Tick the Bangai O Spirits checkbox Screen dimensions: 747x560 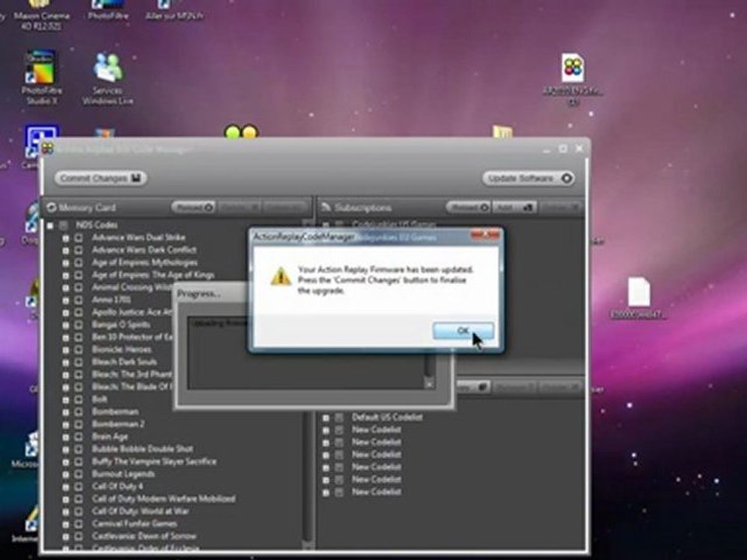(79, 325)
